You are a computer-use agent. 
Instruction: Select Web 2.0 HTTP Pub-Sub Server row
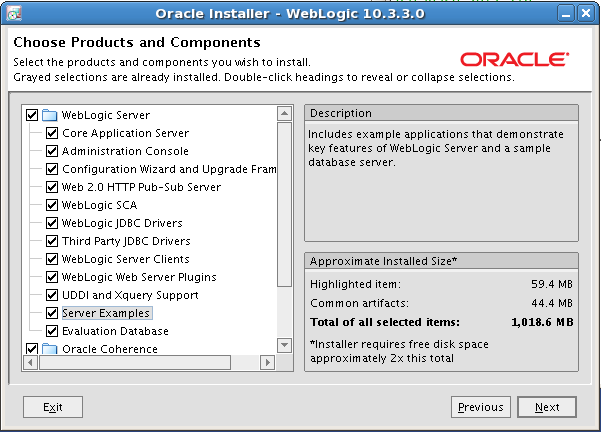tap(141, 187)
